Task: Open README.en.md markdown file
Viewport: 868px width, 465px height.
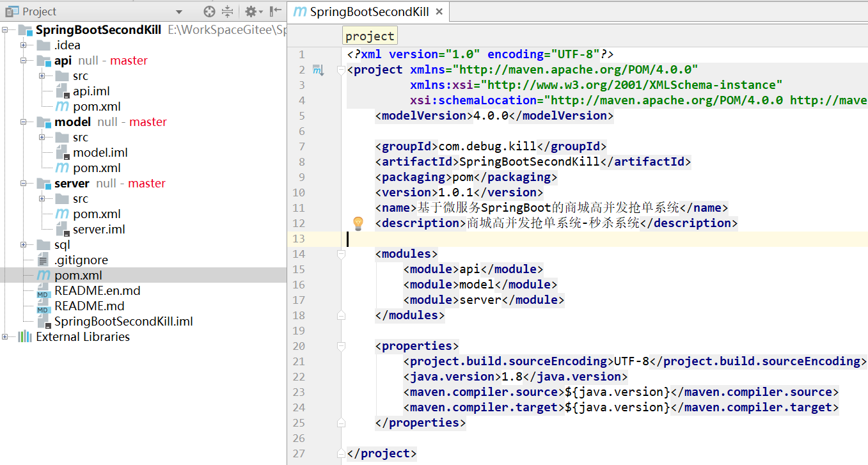Action: (97, 291)
